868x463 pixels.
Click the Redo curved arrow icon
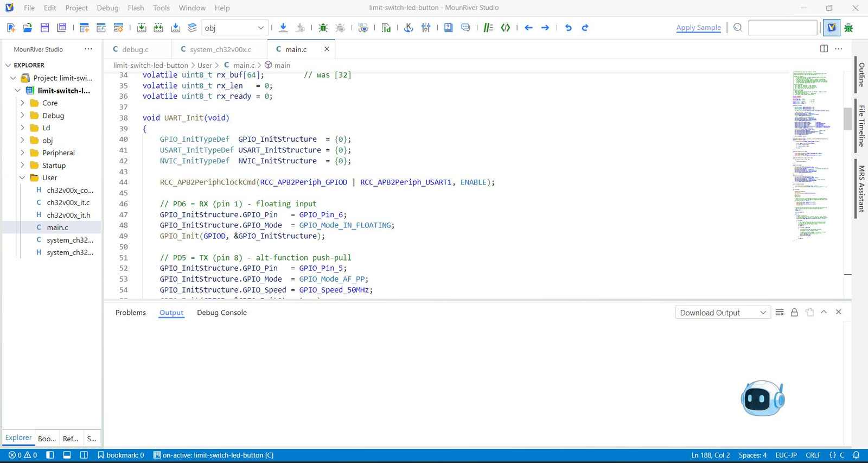pyautogui.click(x=585, y=28)
